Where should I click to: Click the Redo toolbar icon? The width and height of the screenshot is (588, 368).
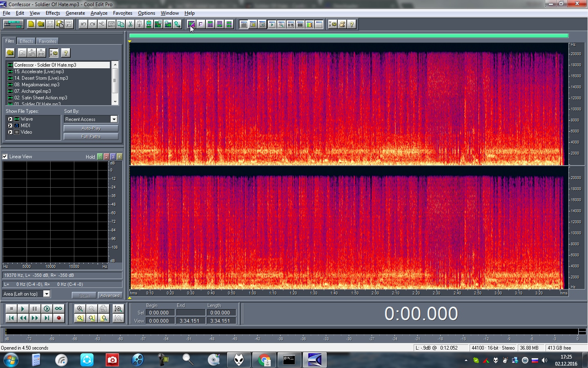coord(93,24)
